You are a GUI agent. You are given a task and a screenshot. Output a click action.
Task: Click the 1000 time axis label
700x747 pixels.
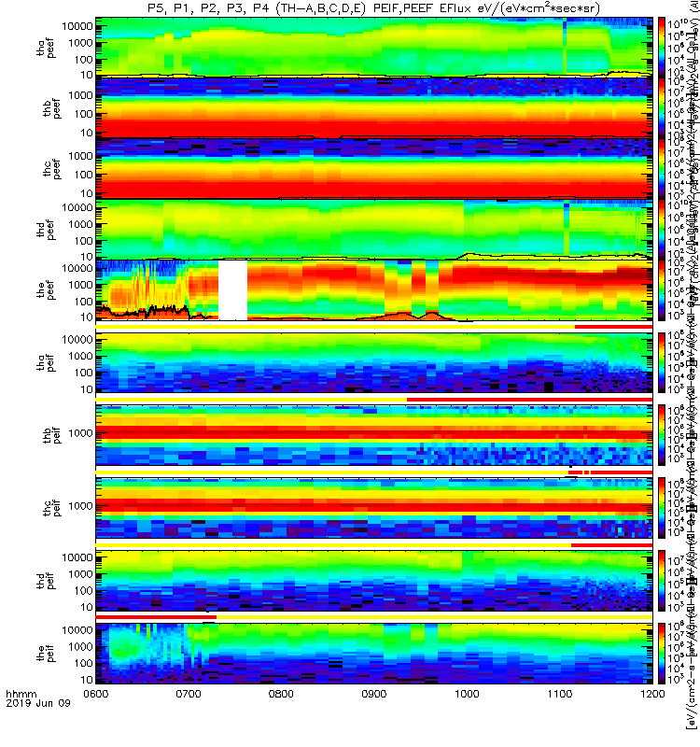(x=467, y=694)
